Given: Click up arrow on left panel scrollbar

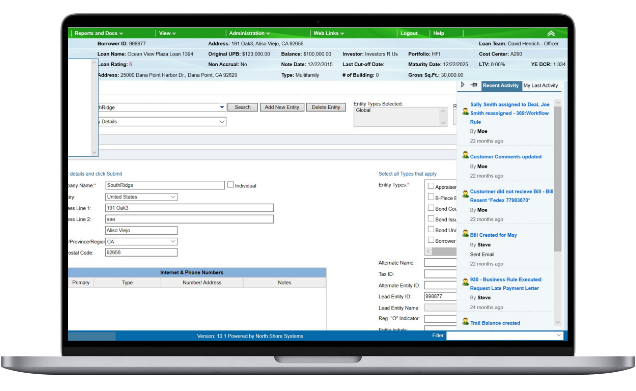Looking at the screenshot, I should point(94,63).
